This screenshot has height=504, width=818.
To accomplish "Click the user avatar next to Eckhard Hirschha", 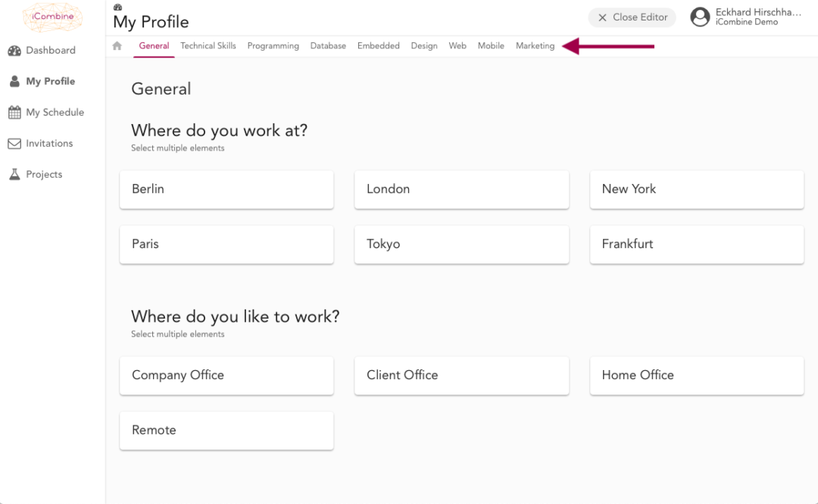I will 700,17.
